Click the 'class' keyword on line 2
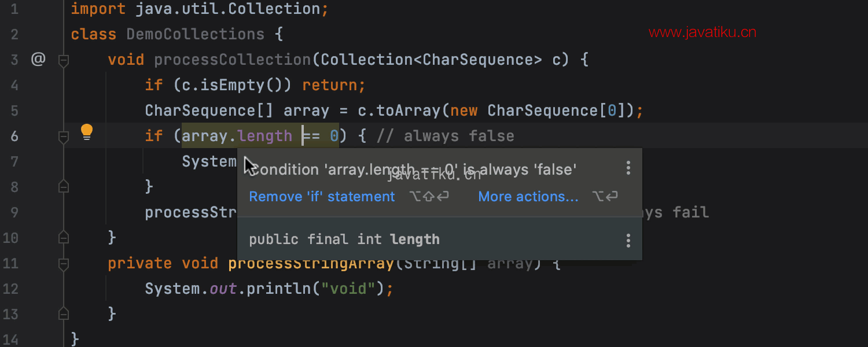Viewport: 868px width, 347px height. coord(94,34)
